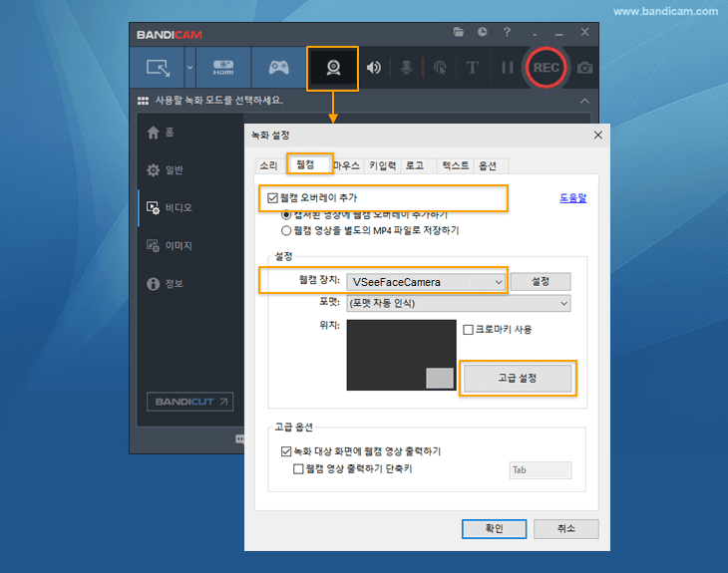
Task: Select HDMI device recording mode
Action: pyautogui.click(x=223, y=68)
